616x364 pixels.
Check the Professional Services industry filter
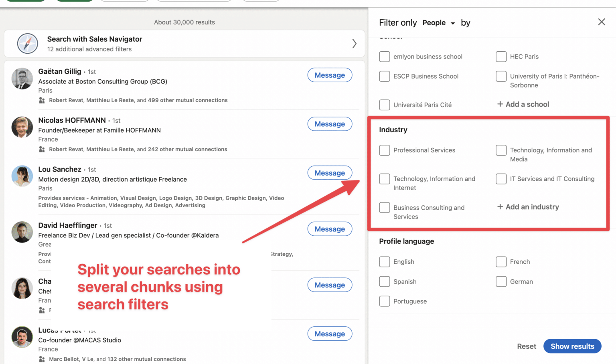click(384, 150)
